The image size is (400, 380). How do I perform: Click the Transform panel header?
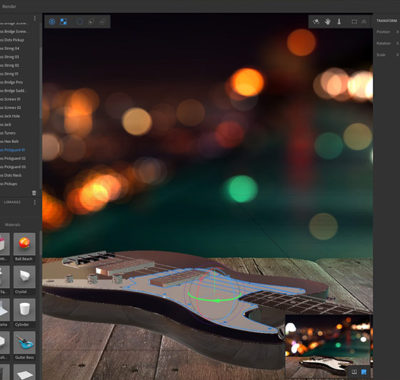[x=387, y=21]
